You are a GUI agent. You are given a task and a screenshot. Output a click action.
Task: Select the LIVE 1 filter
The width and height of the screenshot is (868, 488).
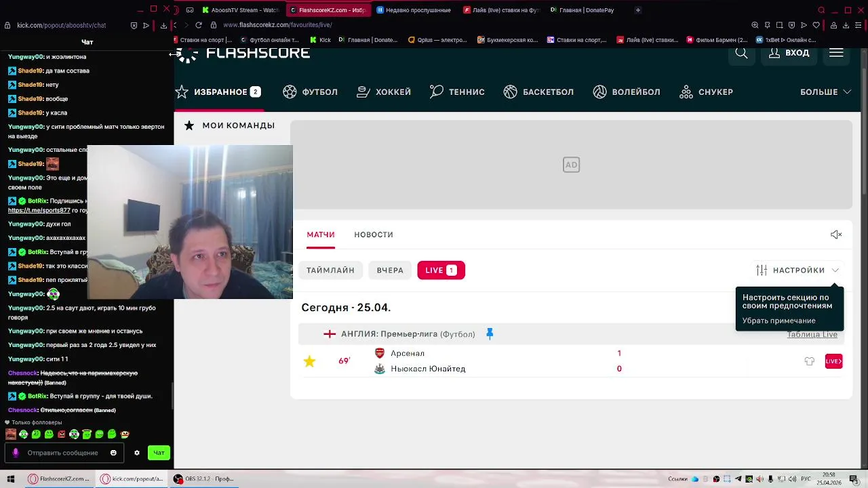(441, 270)
